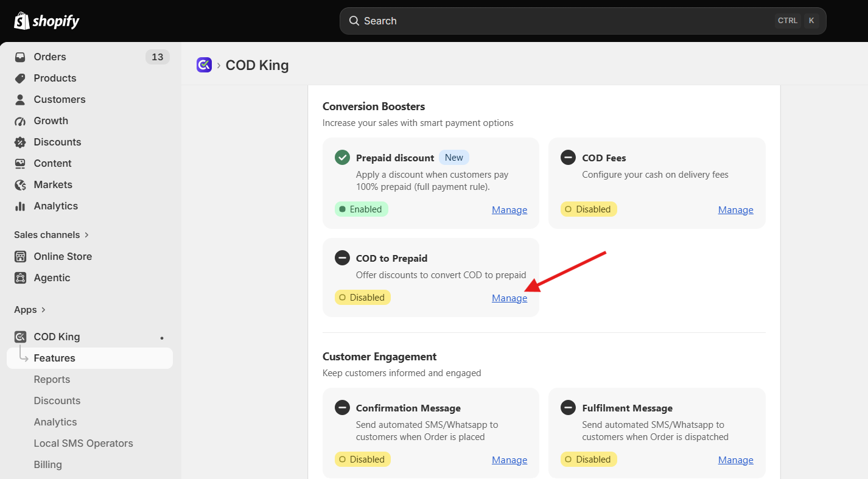Click the COD King page title

coord(257,65)
